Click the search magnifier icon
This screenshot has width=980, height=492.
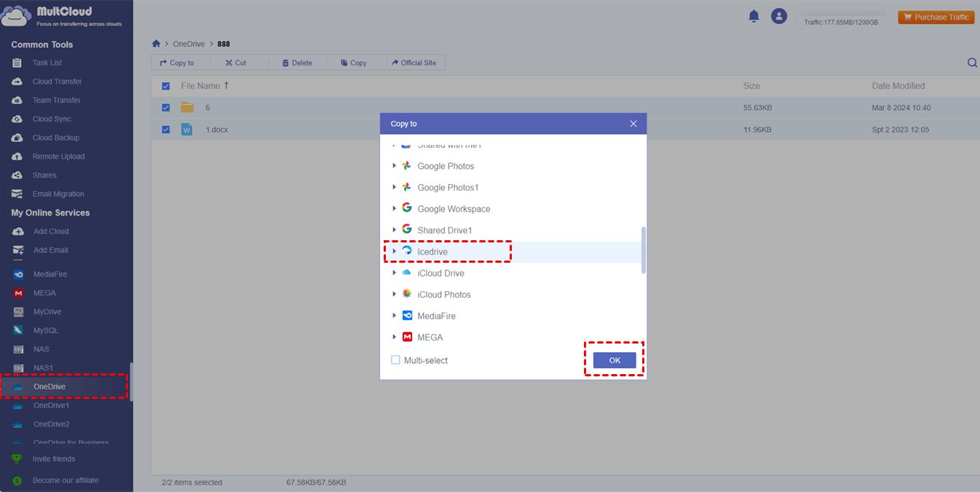point(972,63)
